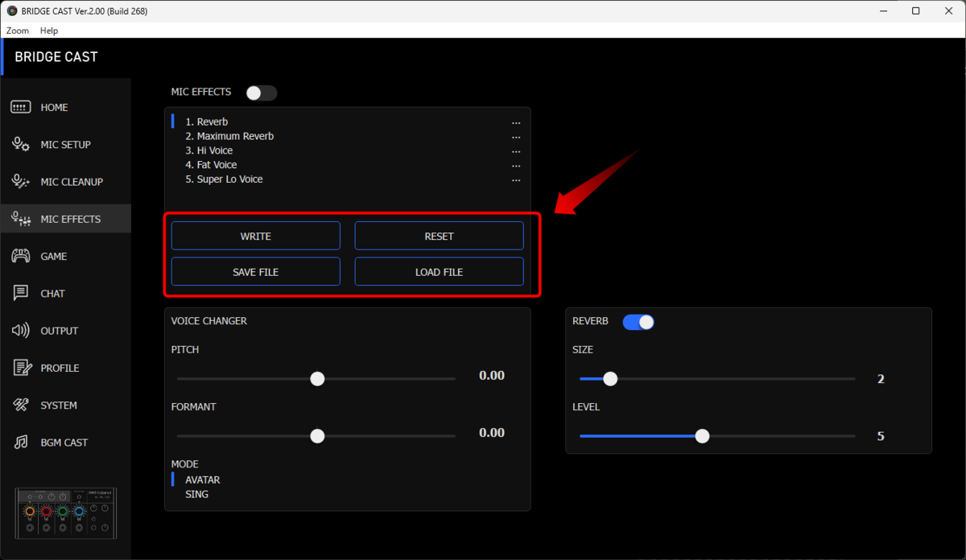Open the Help menu

point(49,31)
